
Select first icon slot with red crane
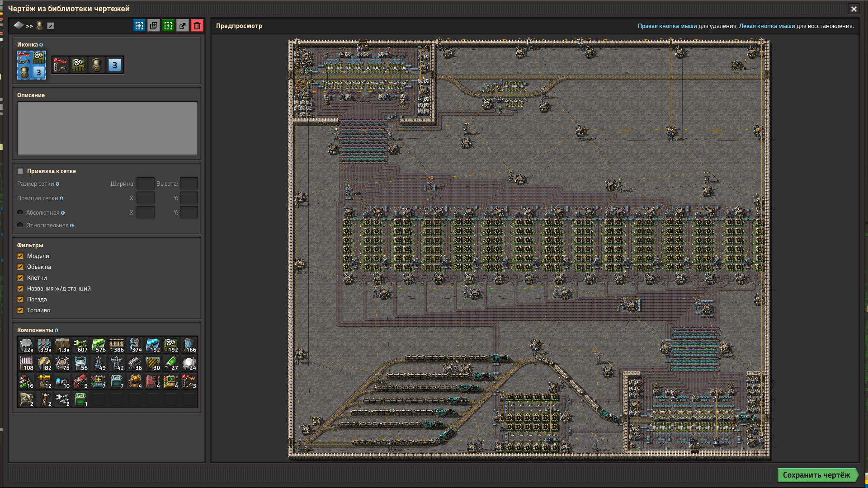point(61,65)
